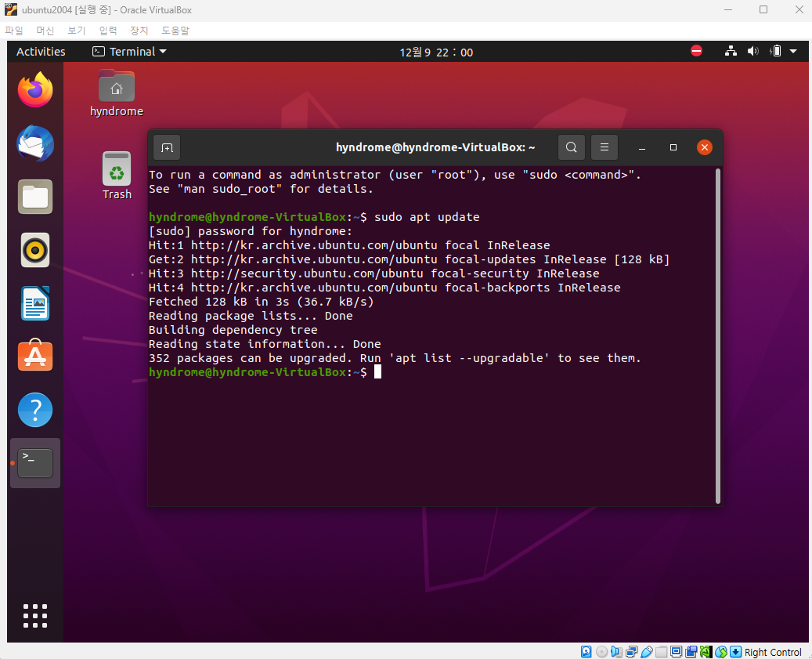Click the Terminal icon in the dock
This screenshot has width=812, height=659.
pos(35,462)
